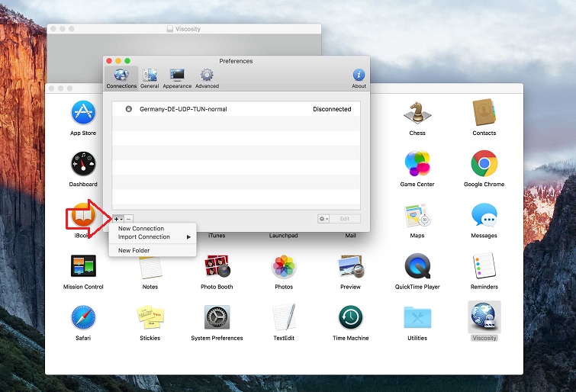Open the App Store icon
Viewport: 576px width, 392px height.
[x=83, y=113]
